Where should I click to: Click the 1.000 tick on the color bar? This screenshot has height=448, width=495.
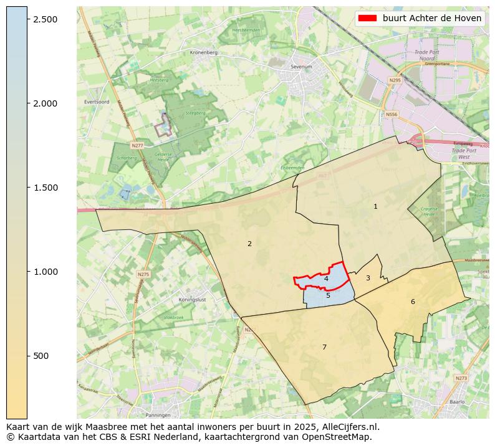[x=46, y=272]
